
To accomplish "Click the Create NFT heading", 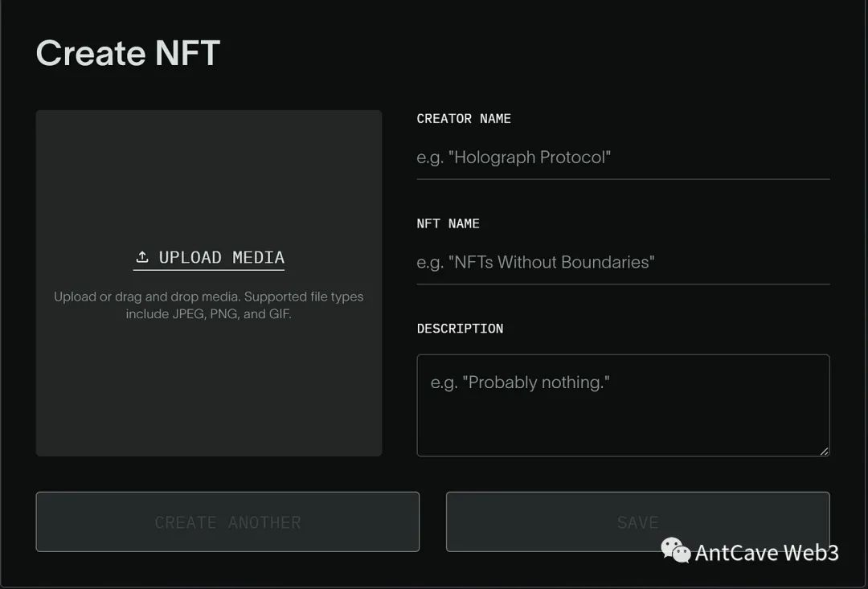I will tap(128, 54).
